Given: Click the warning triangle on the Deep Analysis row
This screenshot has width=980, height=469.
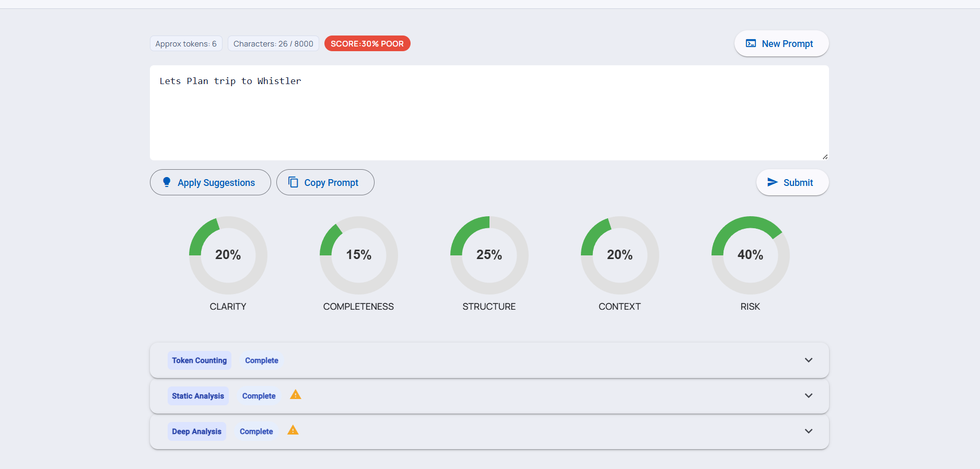Looking at the screenshot, I should tap(293, 430).
